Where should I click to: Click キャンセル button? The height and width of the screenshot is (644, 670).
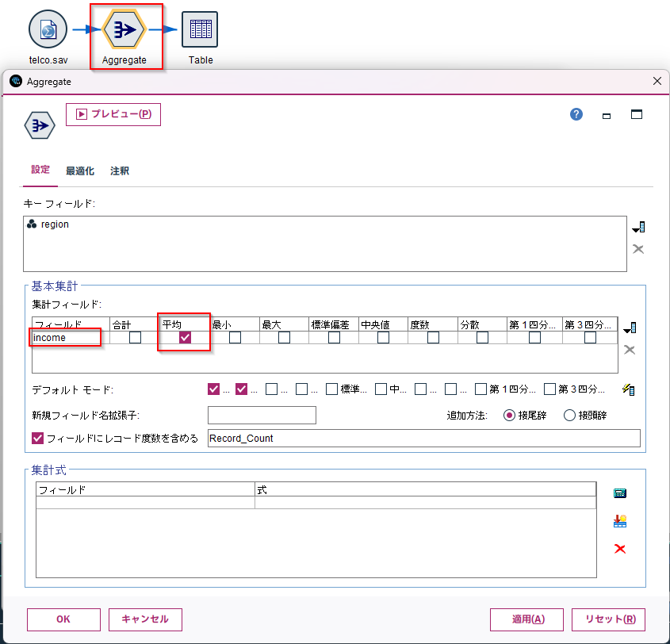pos(145,619)
